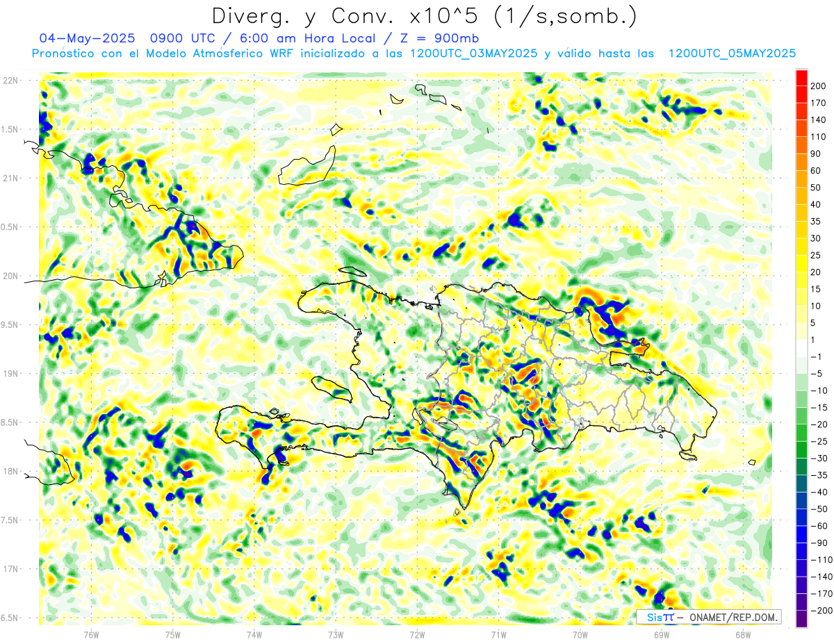Click the 'SisTT- ONAMET/REP.DOM.' credit label
Viewport: 834px width, 644px height.
click(x=708, y=617)
